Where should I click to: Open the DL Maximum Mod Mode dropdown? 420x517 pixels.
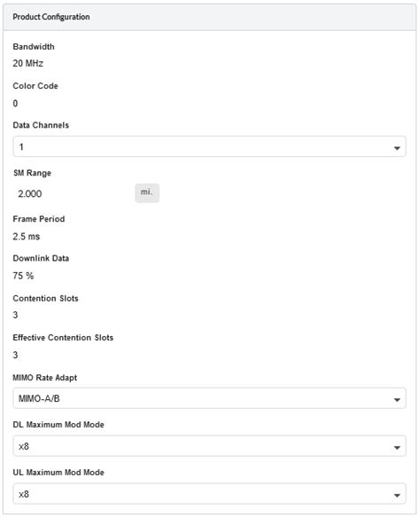[209, 446]
